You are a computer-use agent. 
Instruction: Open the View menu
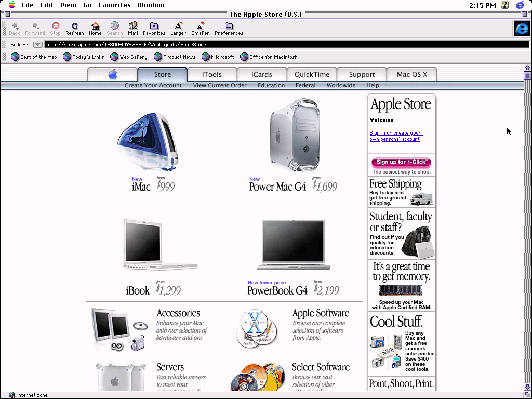tap(68, 5)
